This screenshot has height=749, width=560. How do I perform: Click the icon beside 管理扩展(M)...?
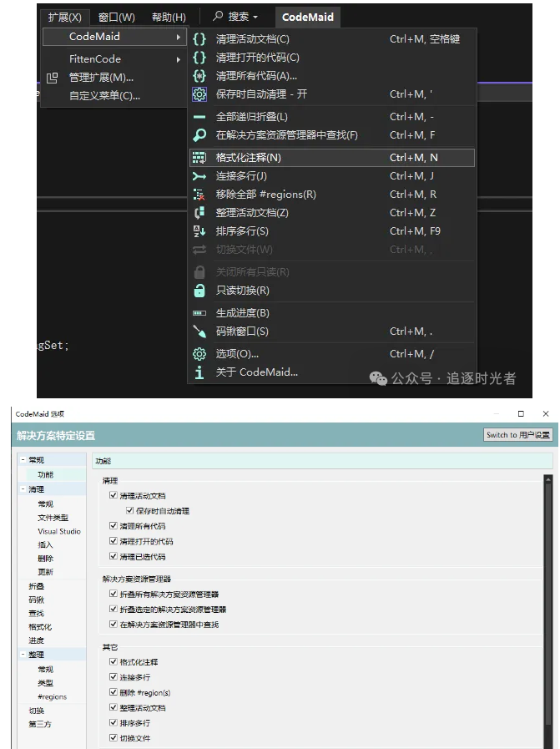point(52,78)
